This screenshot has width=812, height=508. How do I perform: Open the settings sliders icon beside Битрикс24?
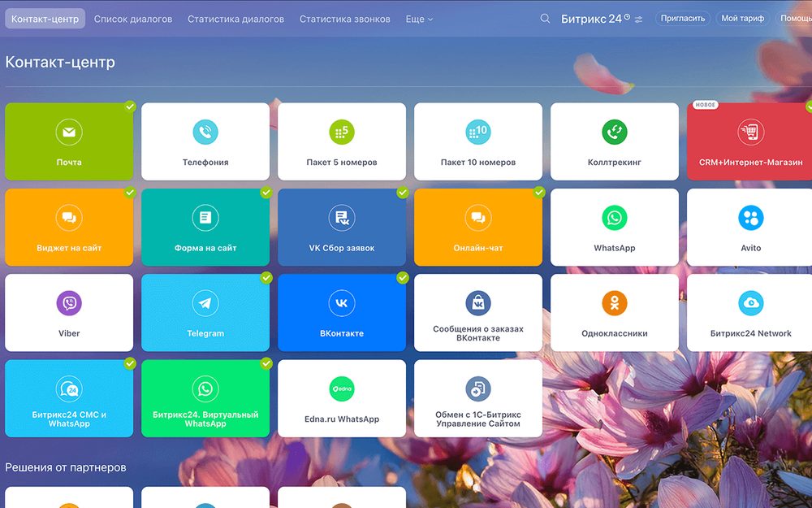coord(638,20)
